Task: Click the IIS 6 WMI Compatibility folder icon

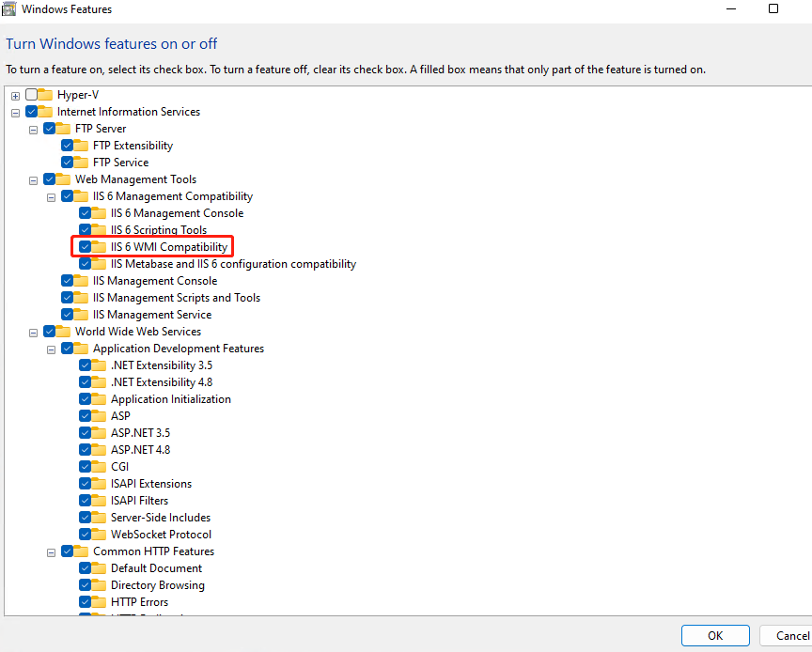Action: coord(99,247)
